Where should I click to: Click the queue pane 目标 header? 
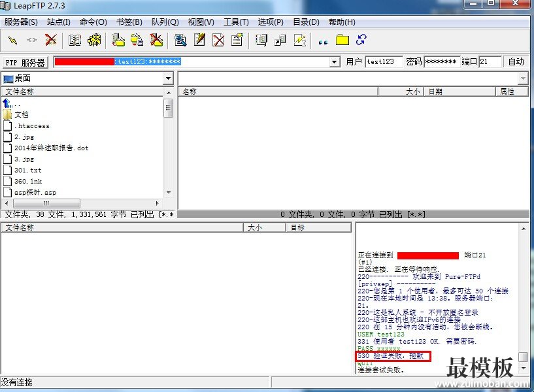pos(318,227)
